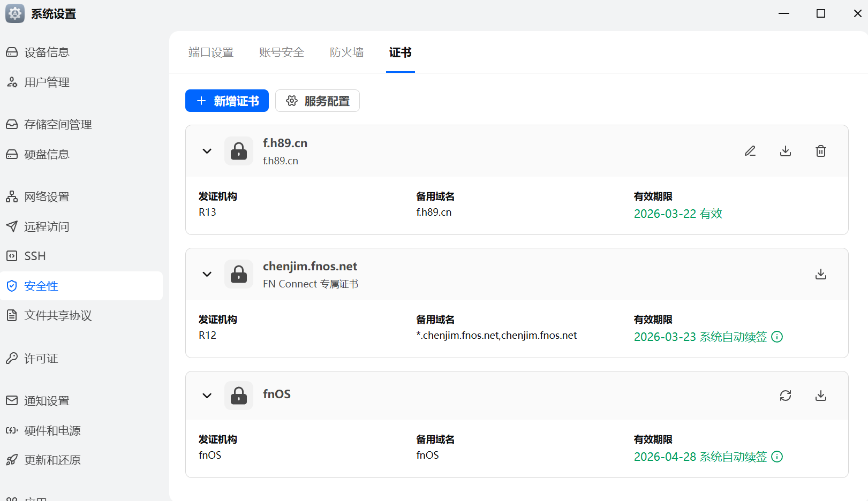Open the 防火墙 tab
Image resolution: width=868 pixels, height=501 pixels.
pos(346,52)
